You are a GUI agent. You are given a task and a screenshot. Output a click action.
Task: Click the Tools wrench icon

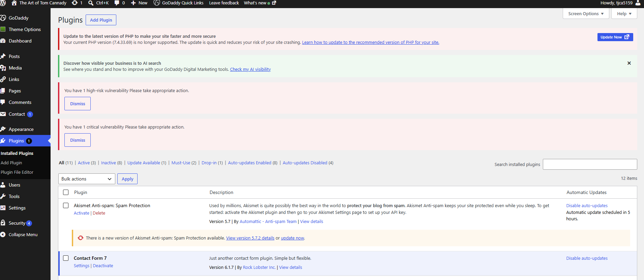3,196
